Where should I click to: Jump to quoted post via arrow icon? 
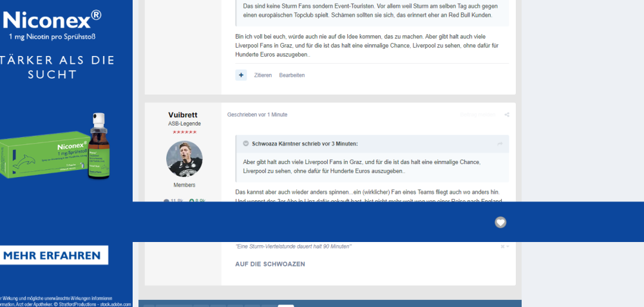pos(500,144)
